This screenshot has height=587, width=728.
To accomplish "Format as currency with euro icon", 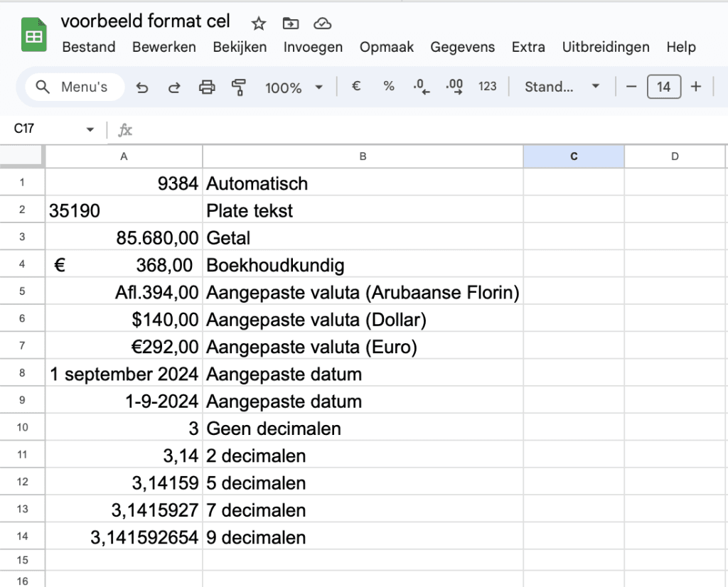I will click(x=356, y=87).
